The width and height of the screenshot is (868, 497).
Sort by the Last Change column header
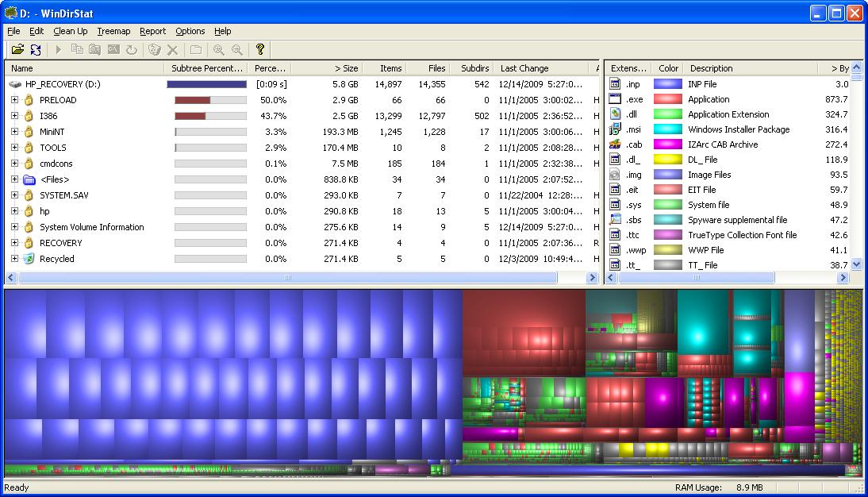pyautogui.click(x=541, y=68)
